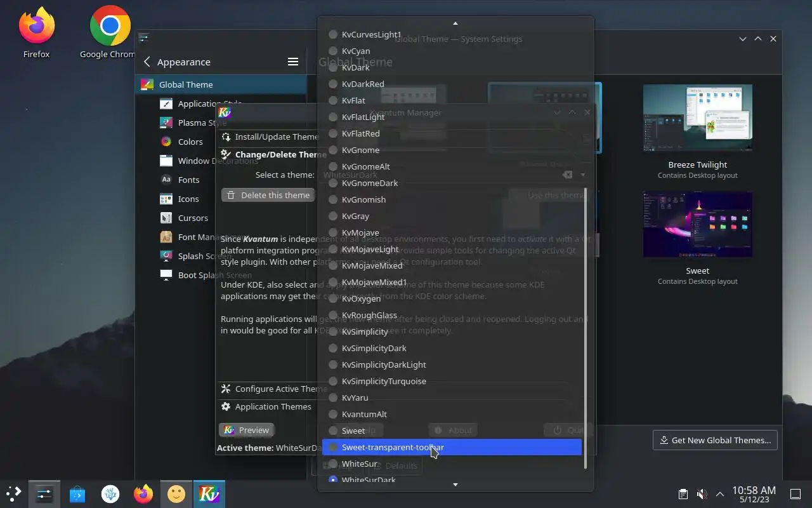
Task: Select KvDarkRed theme option
Action: click(x=452, y=84)
